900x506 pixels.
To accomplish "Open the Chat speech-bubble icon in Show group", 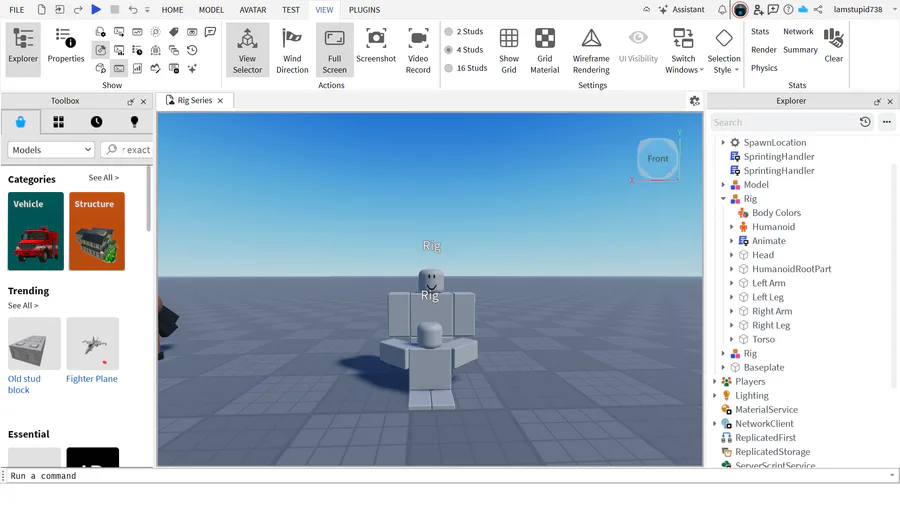I will (x=211, y=32).
